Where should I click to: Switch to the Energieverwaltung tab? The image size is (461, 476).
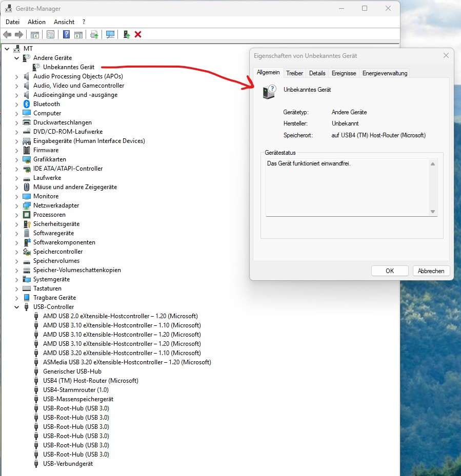(385, 73)
